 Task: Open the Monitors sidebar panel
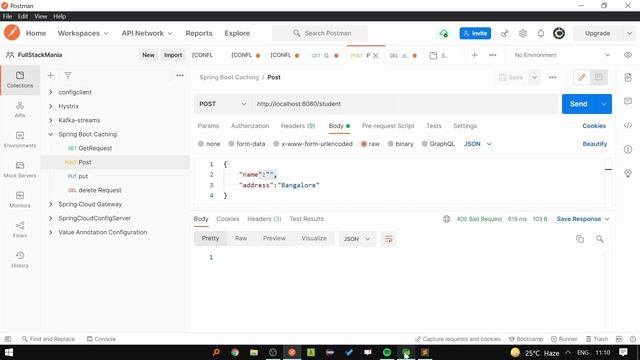click(20, 199)
